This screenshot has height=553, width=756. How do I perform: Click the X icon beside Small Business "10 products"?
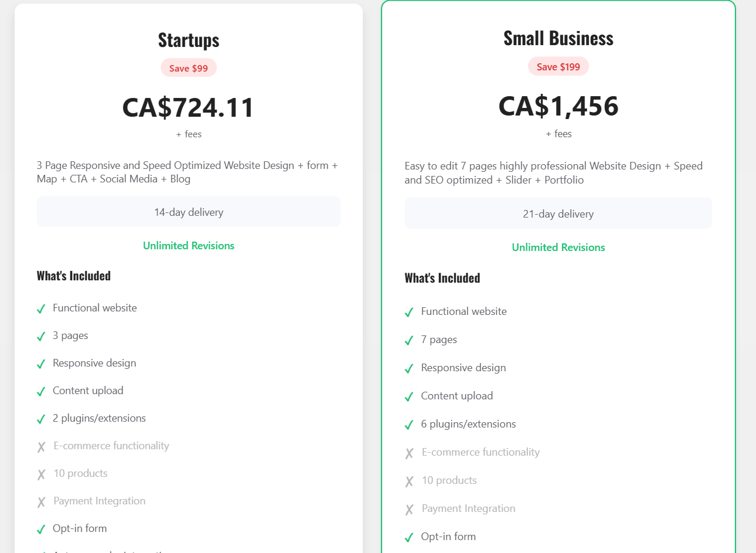pyautogui.click(x=409, y=481)
